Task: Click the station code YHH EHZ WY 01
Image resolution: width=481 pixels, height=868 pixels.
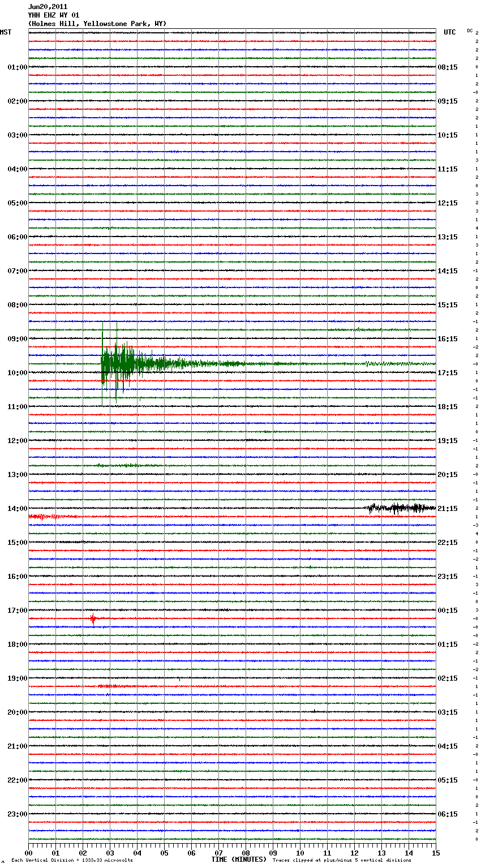Action: [54, 15]
